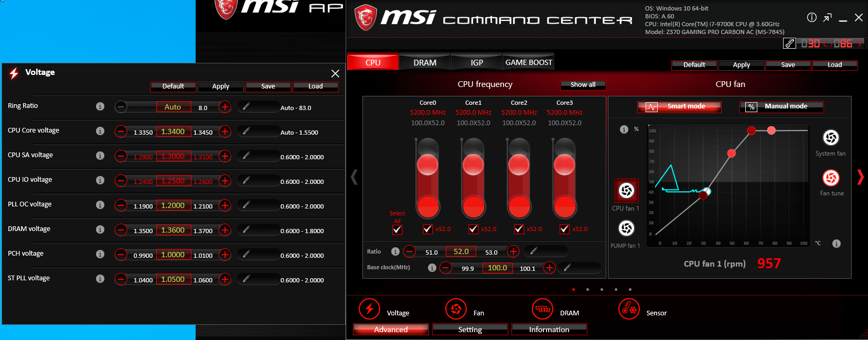Uncheck the Core0 x52.0 checkbox
This screenshot has height=340, width=868.
pyautogui.click(x=427, y=229)
